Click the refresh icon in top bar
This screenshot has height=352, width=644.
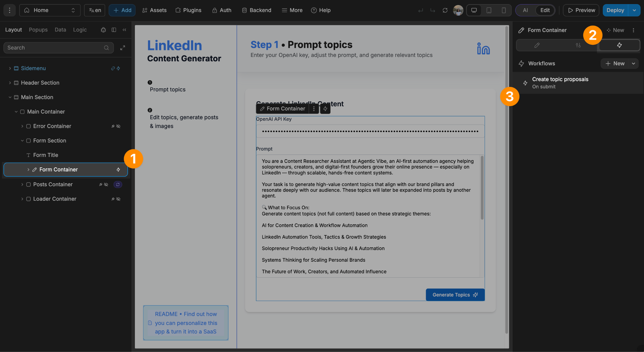(445, 10)
